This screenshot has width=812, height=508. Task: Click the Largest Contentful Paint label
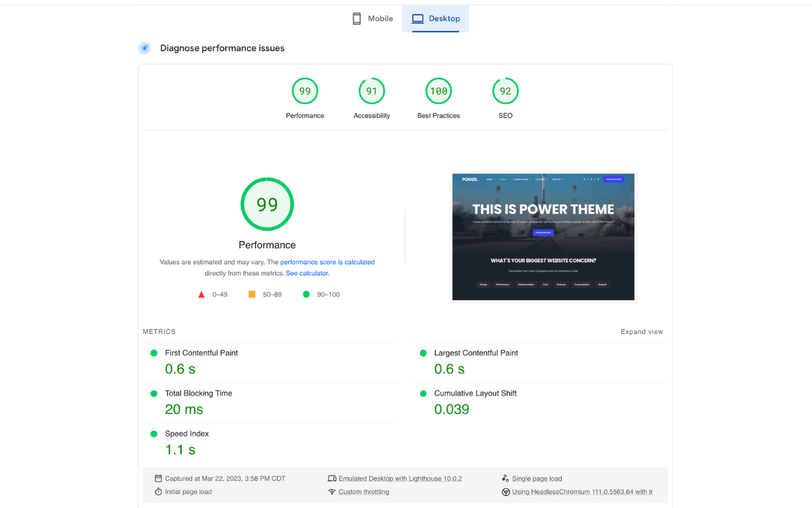point(476,353)
